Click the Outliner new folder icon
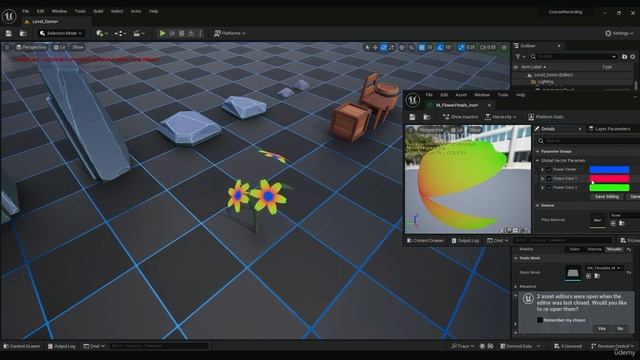The width and height of the screenshot is (640, 360). point(624,57)
